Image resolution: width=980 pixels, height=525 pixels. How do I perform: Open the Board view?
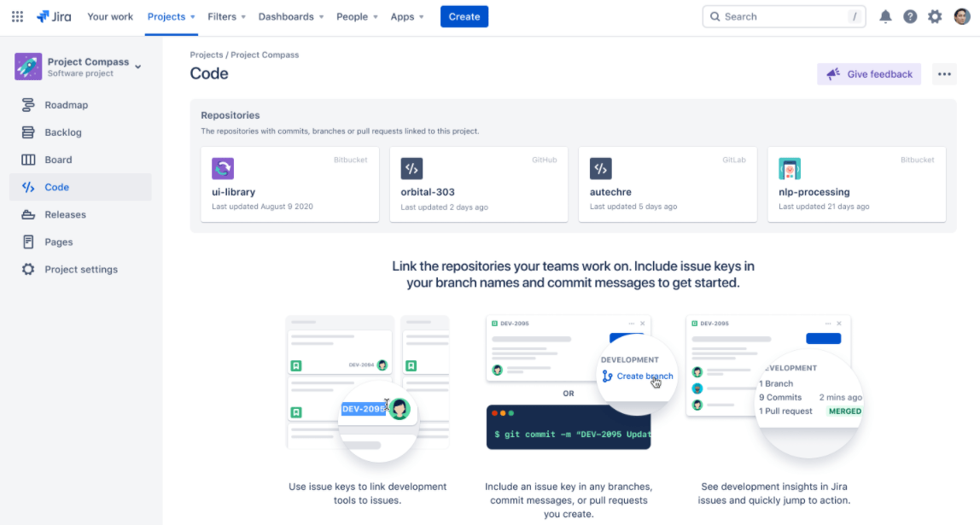[80, 160]
